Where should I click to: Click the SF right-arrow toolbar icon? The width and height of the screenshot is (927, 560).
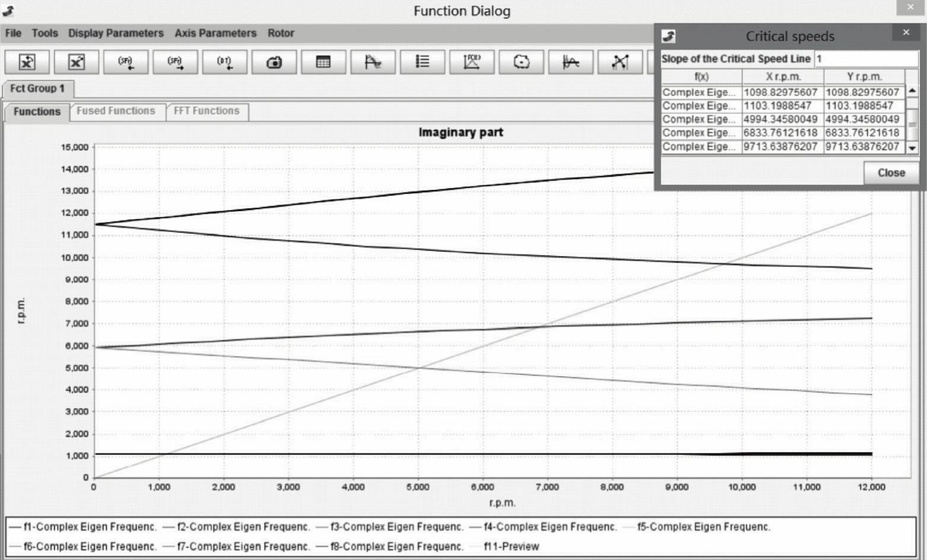coord(175,62)
